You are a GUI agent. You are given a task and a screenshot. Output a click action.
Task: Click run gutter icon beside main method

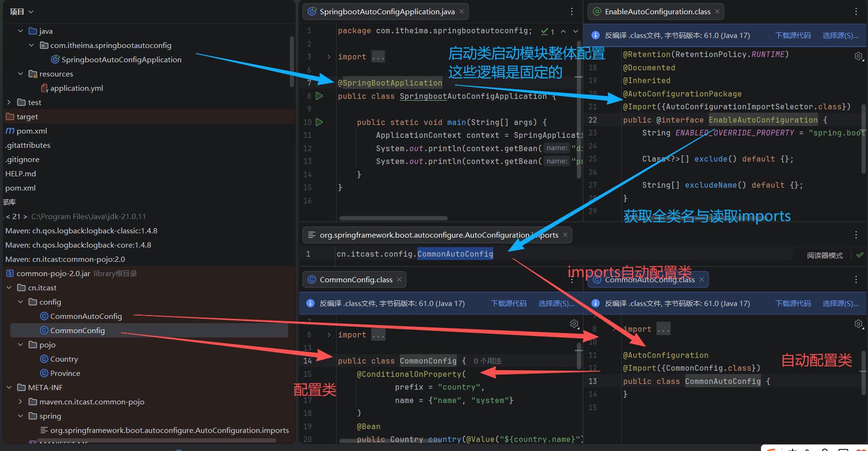(319, 122)
